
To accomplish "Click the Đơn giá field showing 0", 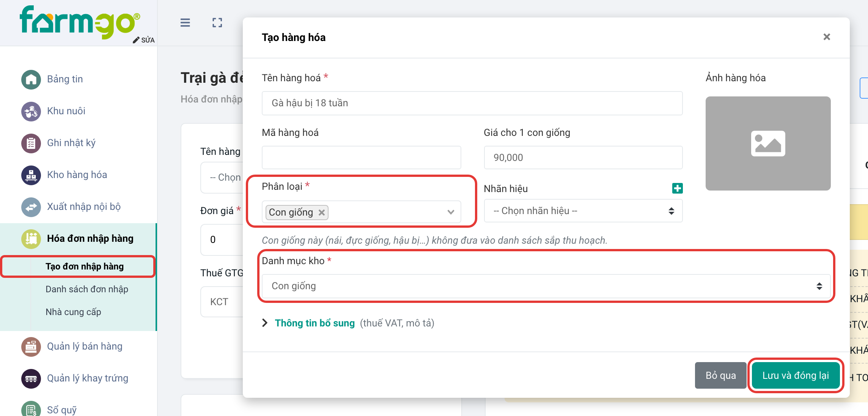I will click(x=222, y=240).
